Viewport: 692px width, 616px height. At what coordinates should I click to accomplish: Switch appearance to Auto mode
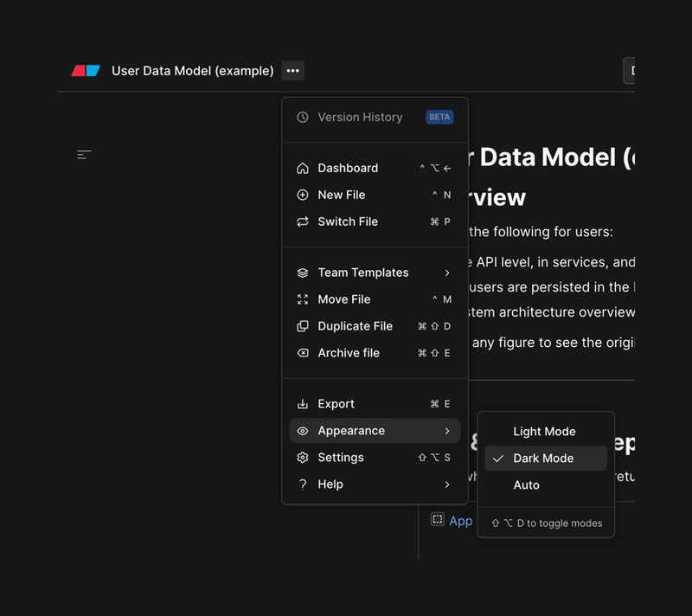pos(544,485)
